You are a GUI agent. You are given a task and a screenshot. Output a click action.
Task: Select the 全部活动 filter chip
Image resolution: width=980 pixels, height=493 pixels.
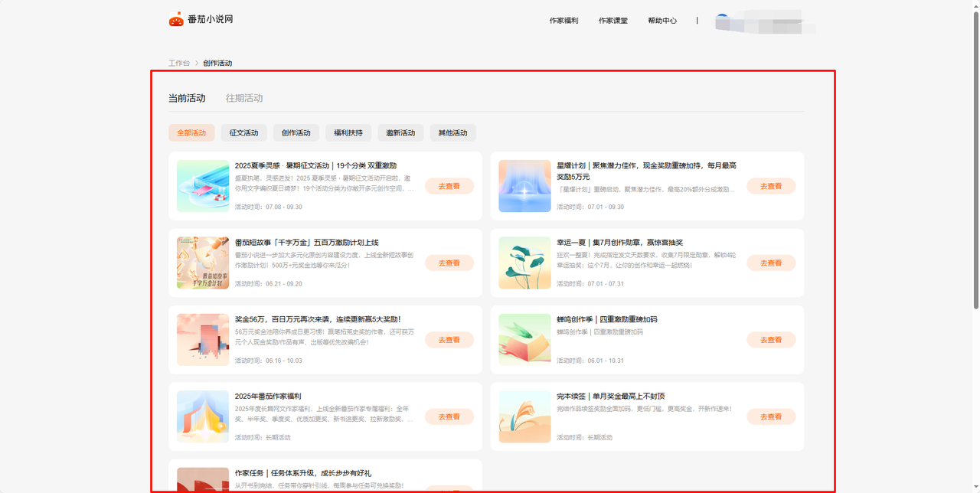pos(191,132)
